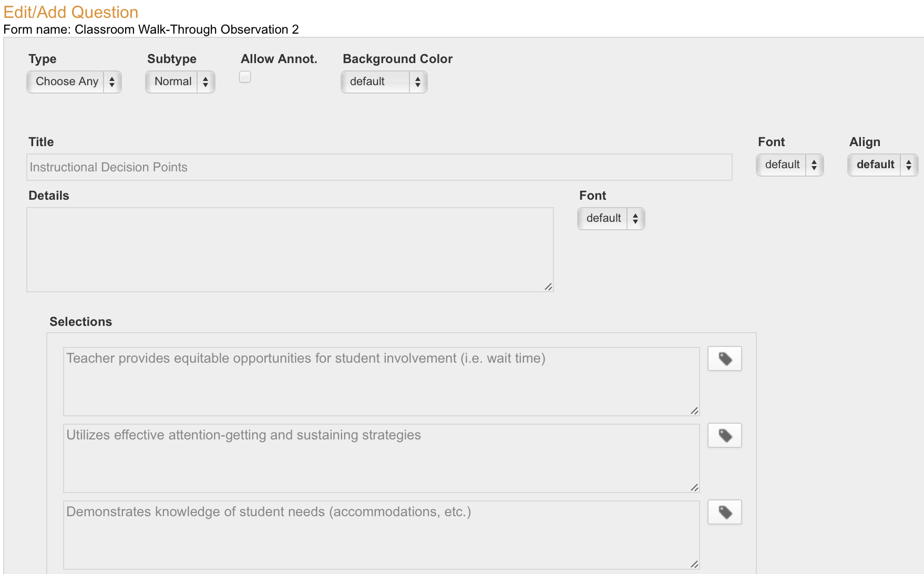Click the tag icon next to the accommodations selection
Viewport: 924px width, 574px height.
click(724, 511)
